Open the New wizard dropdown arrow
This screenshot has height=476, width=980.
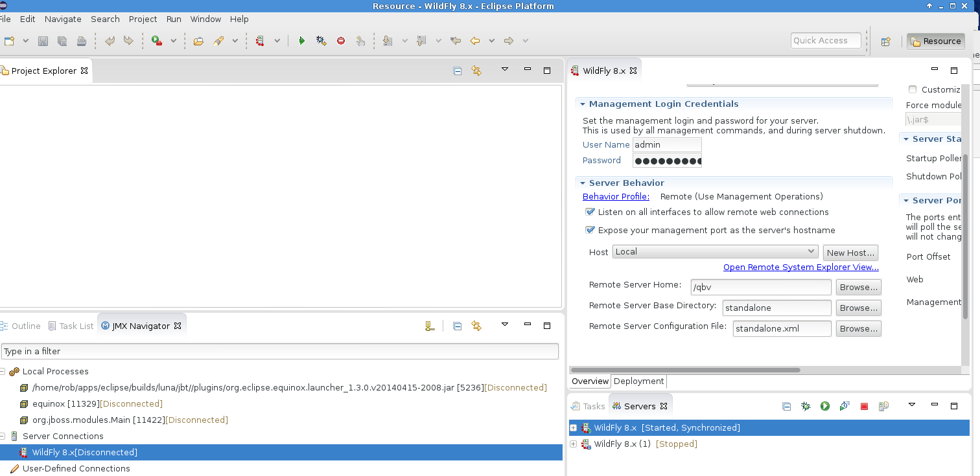26,41
